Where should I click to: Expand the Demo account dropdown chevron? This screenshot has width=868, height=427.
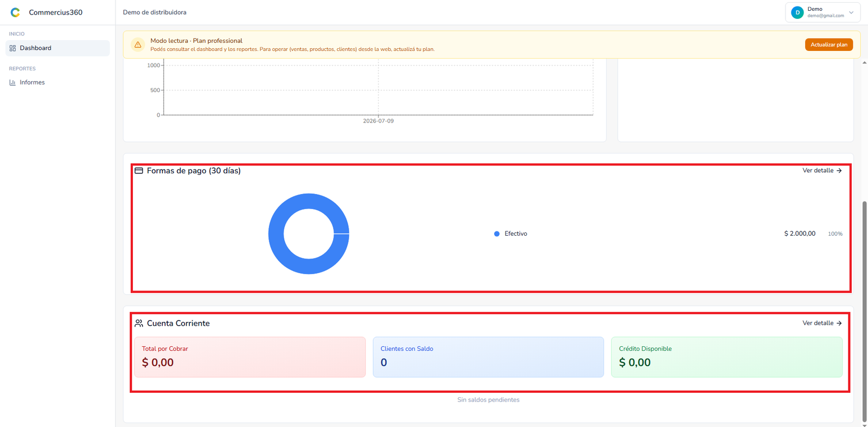point(851,12)
